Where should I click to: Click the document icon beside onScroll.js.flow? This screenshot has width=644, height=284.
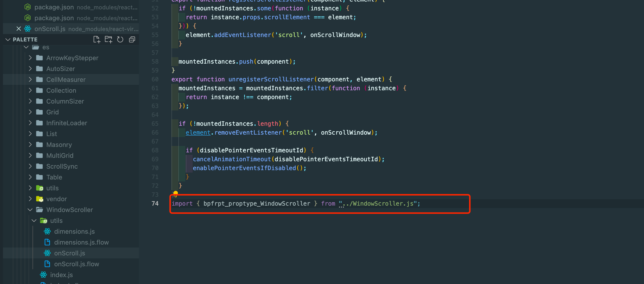point(47,264)
